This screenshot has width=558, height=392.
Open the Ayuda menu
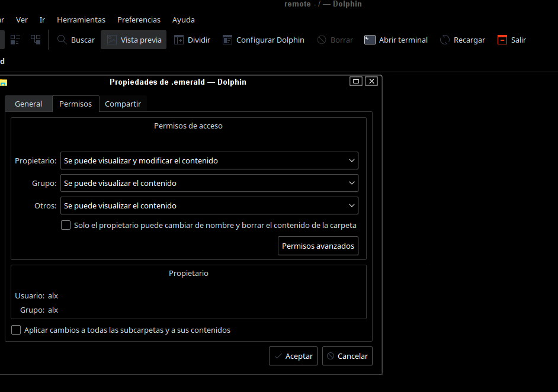pos(183,20)
